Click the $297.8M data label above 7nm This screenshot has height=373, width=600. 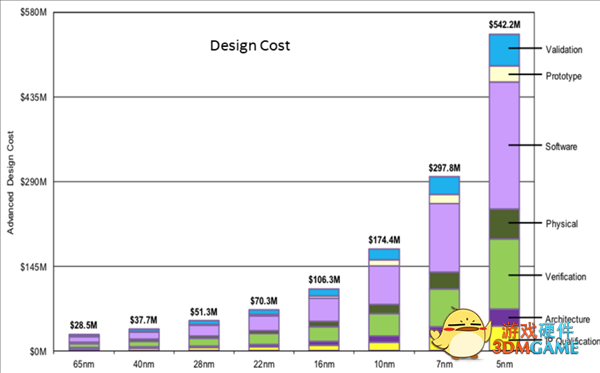pyautogui.click(x=444, y=168)
